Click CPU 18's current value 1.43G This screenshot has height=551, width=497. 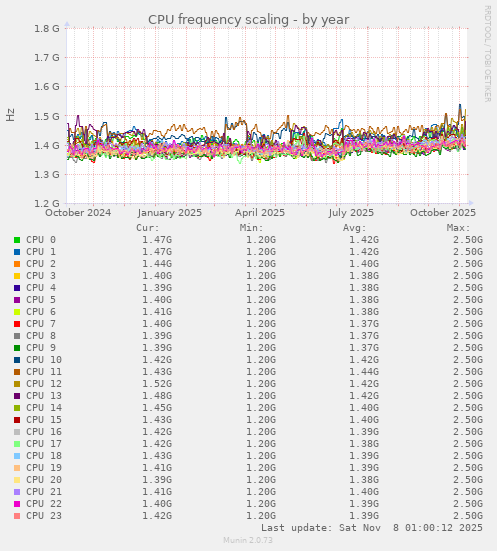157,455
